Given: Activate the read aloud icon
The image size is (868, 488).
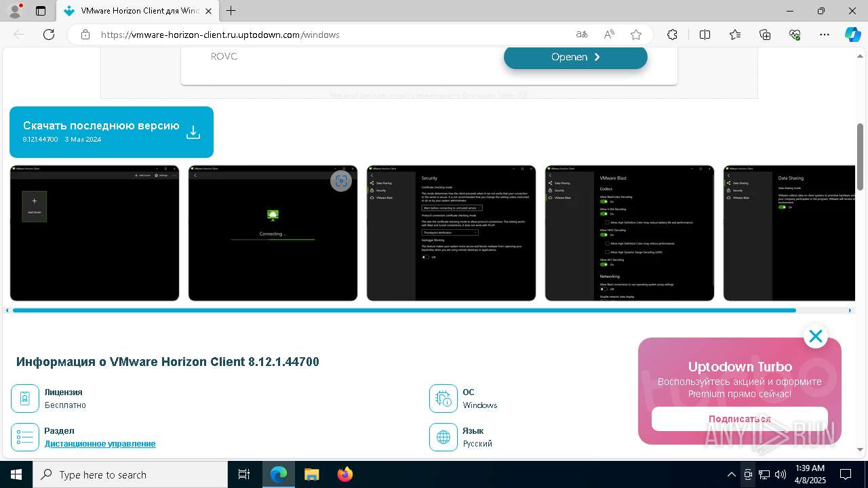Looking at the screenshot, I should click(609, 35).
